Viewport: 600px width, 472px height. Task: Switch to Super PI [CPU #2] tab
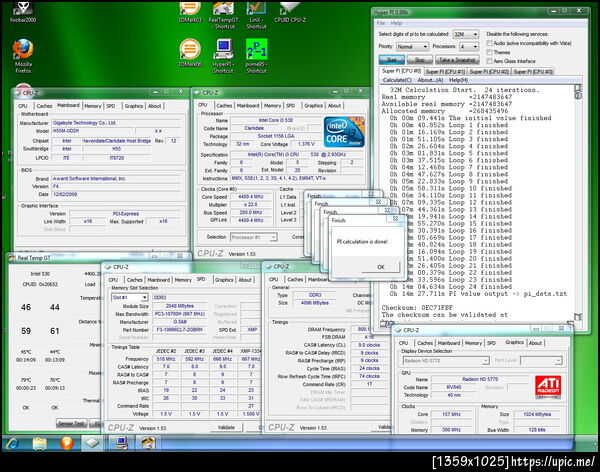489,72
